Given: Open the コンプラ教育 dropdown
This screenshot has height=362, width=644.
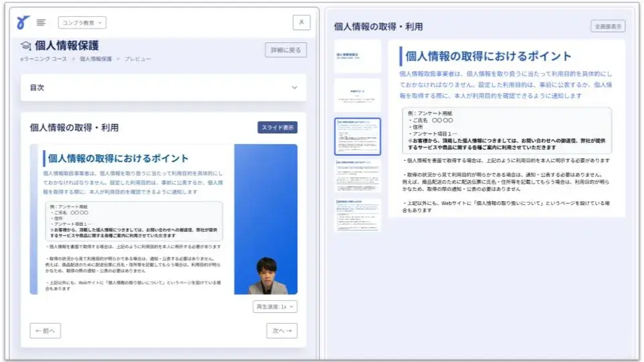Looking at the screenshot, I should click(82, 23).
